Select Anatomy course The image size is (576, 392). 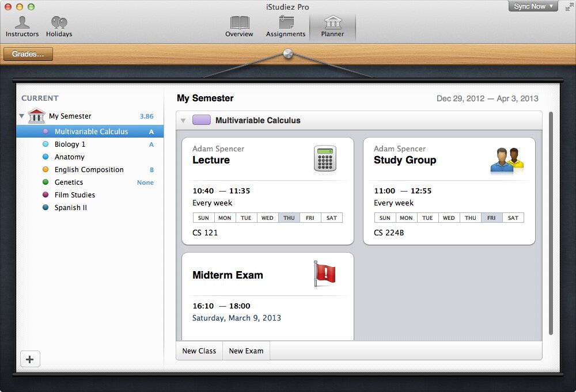coord(90,157)
